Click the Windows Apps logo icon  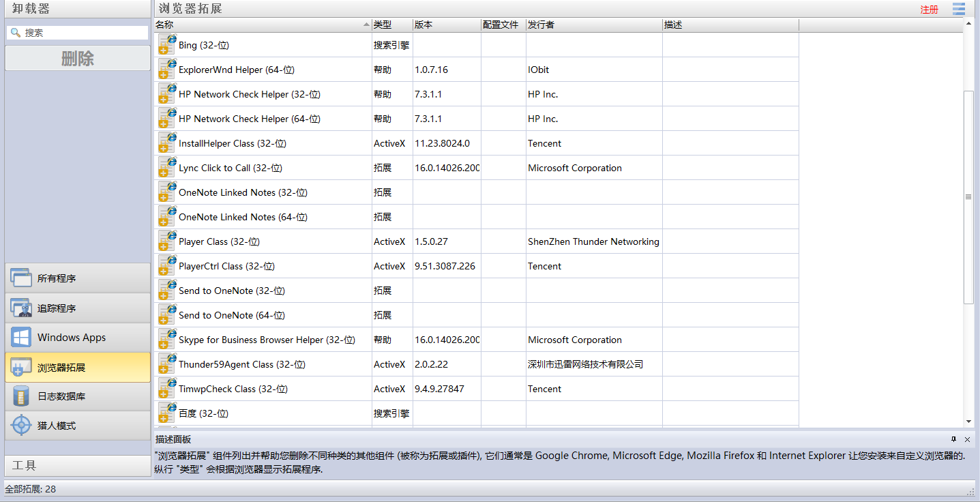click(x=21, y=337)
